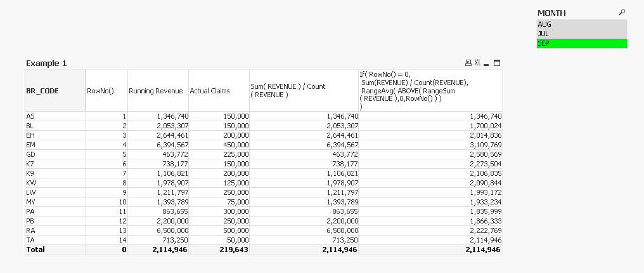Click the Actual Claims column header
This screenshot has width=644, height=273.
(219, 90)
